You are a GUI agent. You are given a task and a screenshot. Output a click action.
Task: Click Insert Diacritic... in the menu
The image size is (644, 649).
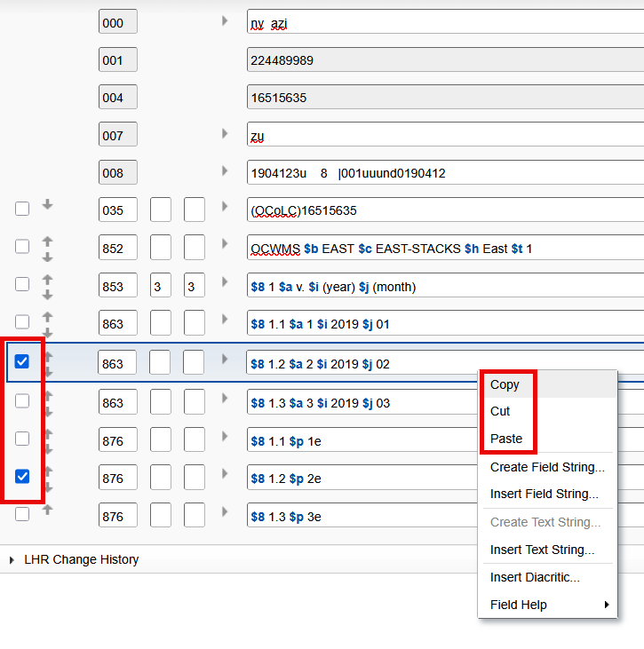[534, 577]
